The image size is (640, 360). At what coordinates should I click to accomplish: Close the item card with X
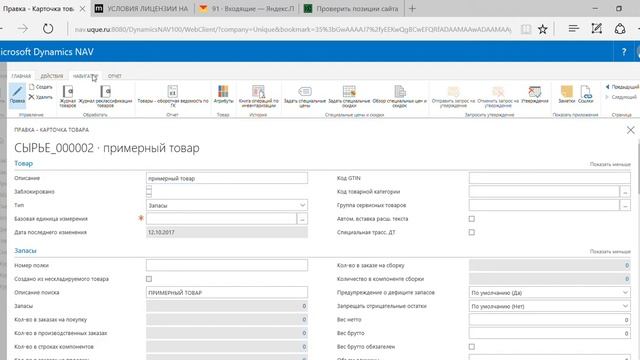(x=631, y=130)
